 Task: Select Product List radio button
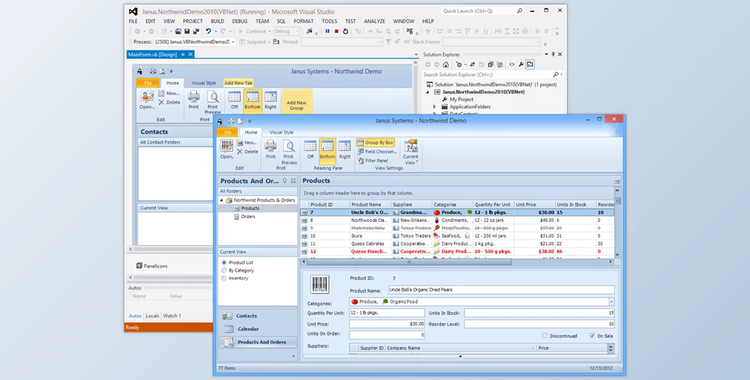click(224, 263)
